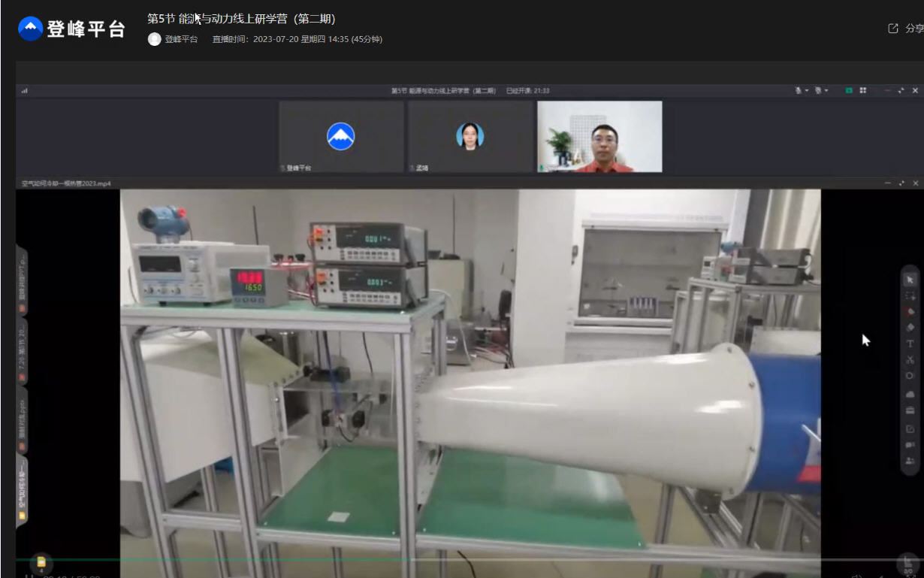Screen dimensions: 924x578
Task: Click the 分享 share button
Action: point(907,29)
